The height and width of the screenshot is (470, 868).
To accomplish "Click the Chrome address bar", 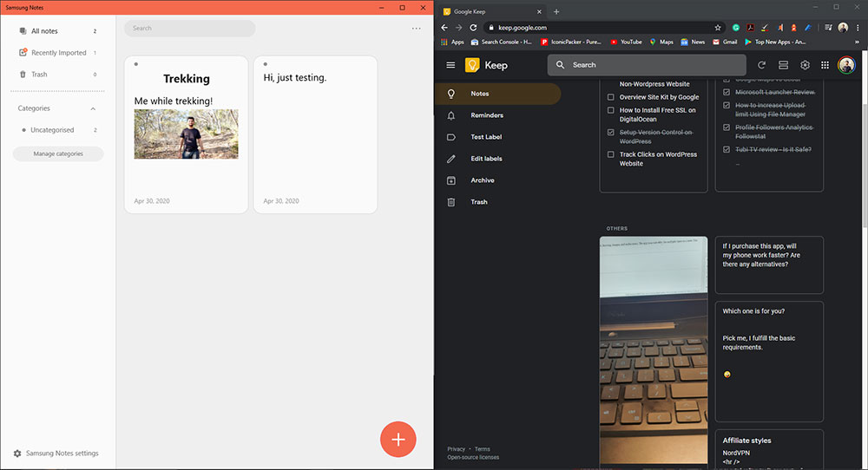I will click(604, 28).
